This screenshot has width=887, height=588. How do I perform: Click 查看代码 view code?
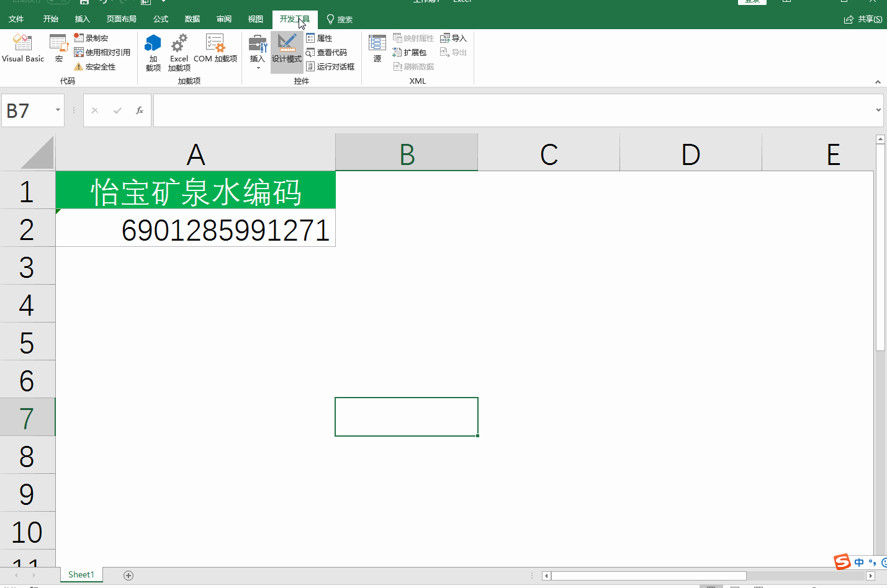(x=326, y=52)
